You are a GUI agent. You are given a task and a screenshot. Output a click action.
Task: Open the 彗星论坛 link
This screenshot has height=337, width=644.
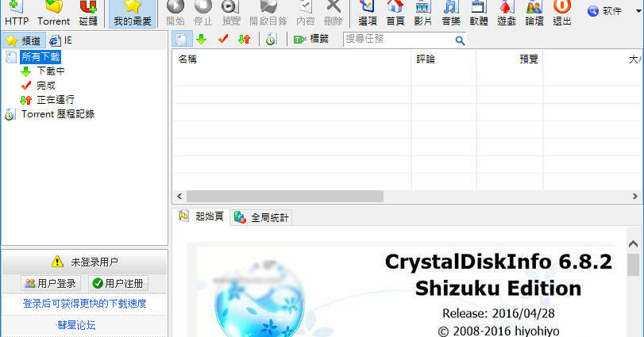(76, 325)
